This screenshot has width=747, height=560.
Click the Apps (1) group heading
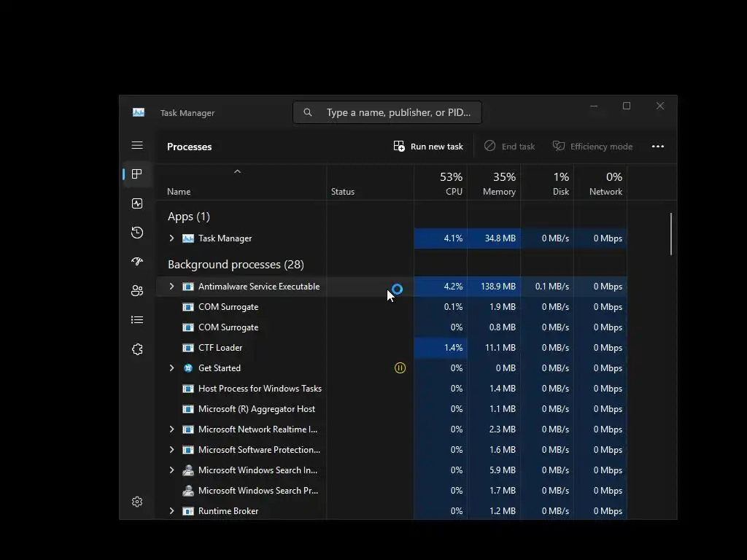point(189,217)
